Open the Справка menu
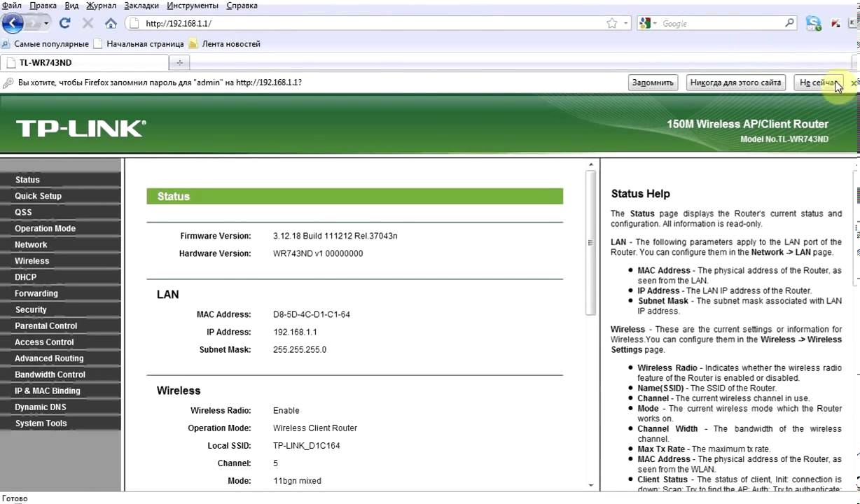 point(242,6)
